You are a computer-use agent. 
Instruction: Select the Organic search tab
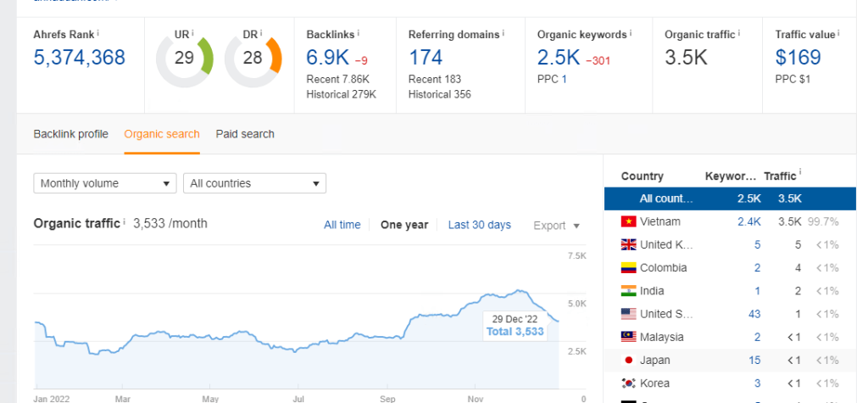162,134
